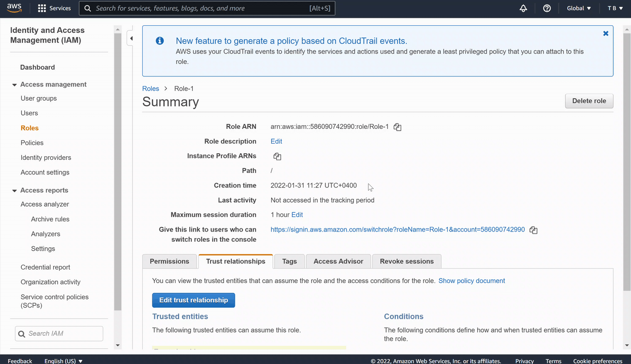This screenshot has height=364, width=631.
Task: Click the main page vertical scrollbar
Action: [x=627, y=162]
